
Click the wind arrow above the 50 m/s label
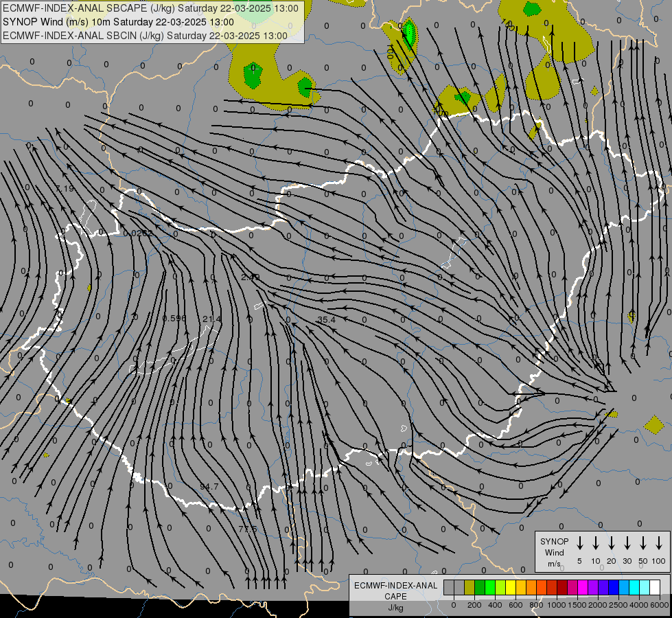click(x=643, y=543)
